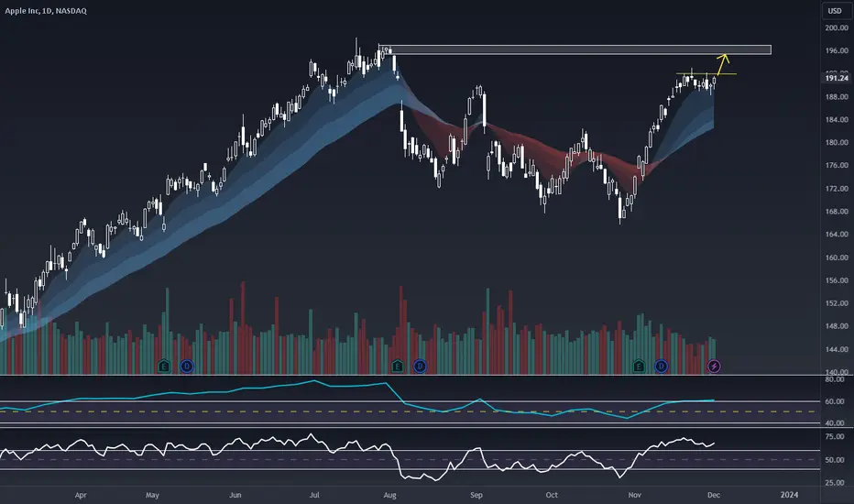Screen dimensions: 854x504
Task: Click the 50.00 oscillator scale label
Action: coord(835,460)
